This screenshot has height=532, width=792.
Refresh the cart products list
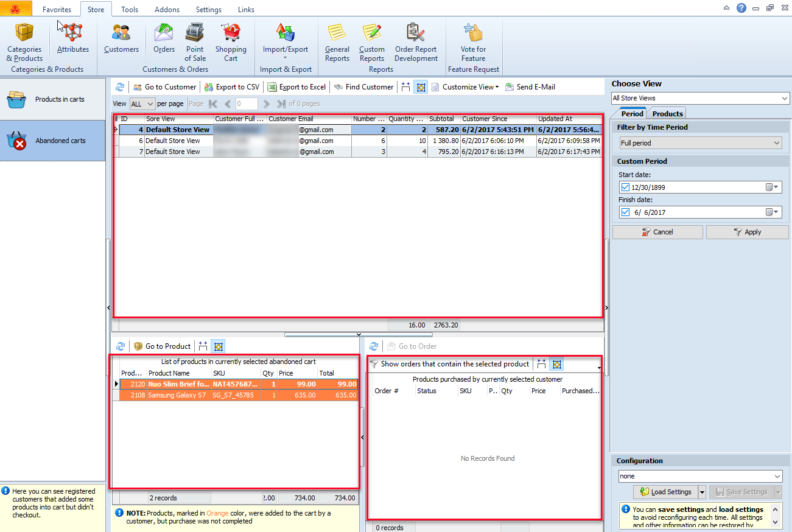coord(120,346)
